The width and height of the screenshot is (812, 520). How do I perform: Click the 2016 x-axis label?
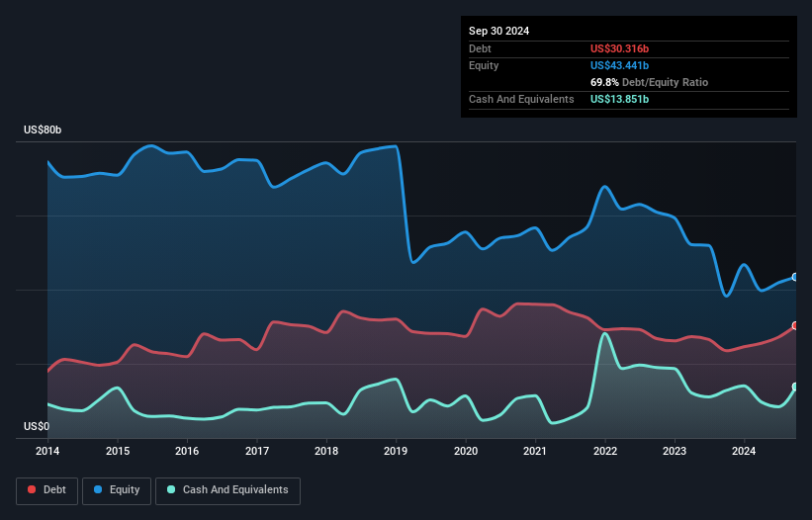pos(187,451)
